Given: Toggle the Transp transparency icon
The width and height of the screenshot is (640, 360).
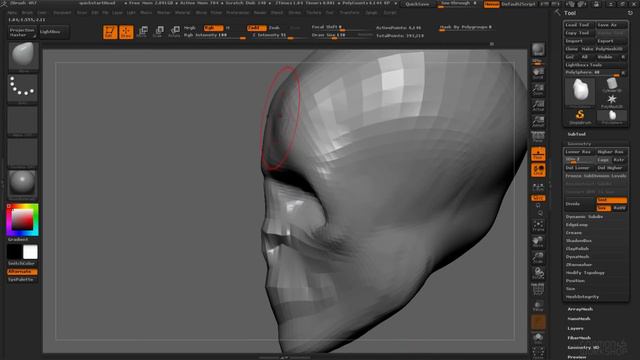Looking at the screenshot, I should tap(538, 305).
